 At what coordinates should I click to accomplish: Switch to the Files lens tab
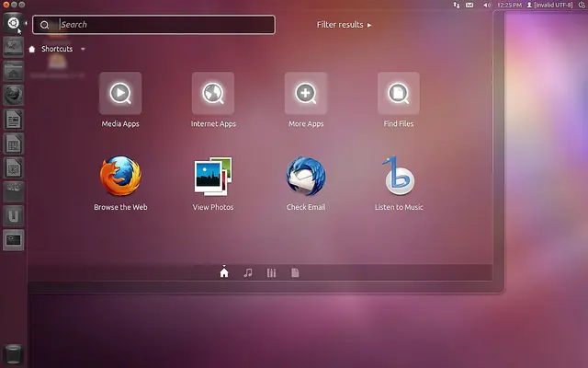point(295,272)
